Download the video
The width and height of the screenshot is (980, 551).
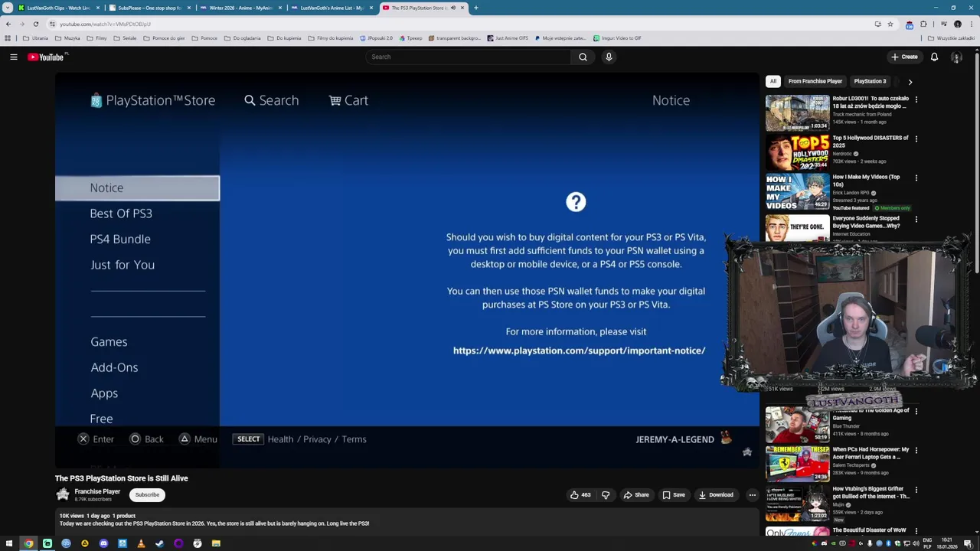716,495
